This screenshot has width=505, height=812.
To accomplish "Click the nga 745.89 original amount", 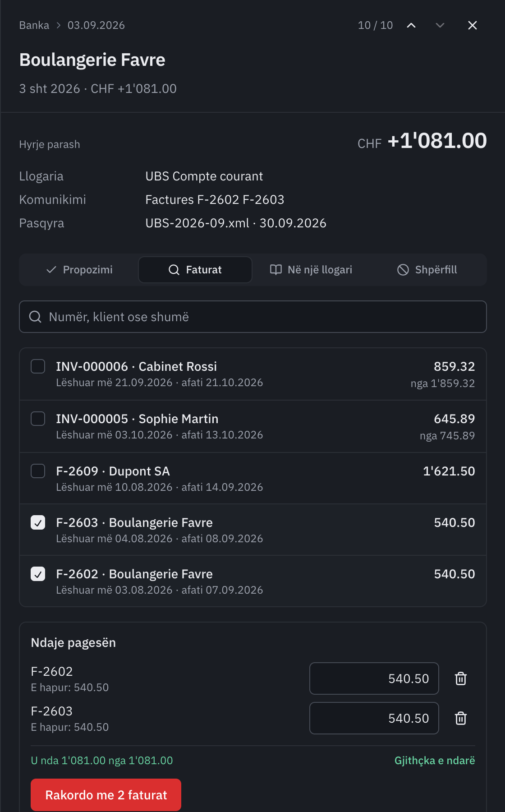I will pyautogui.click(x=447, y=436).
